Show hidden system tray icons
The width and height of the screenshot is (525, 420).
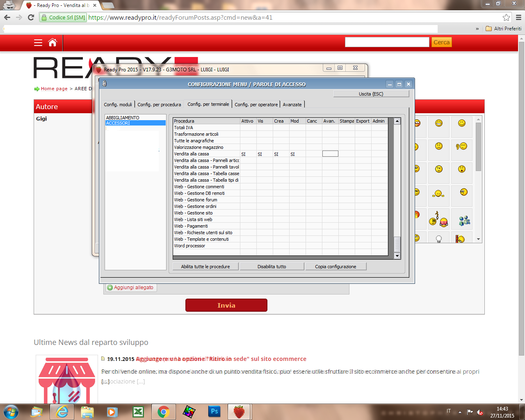coord(460,412)
